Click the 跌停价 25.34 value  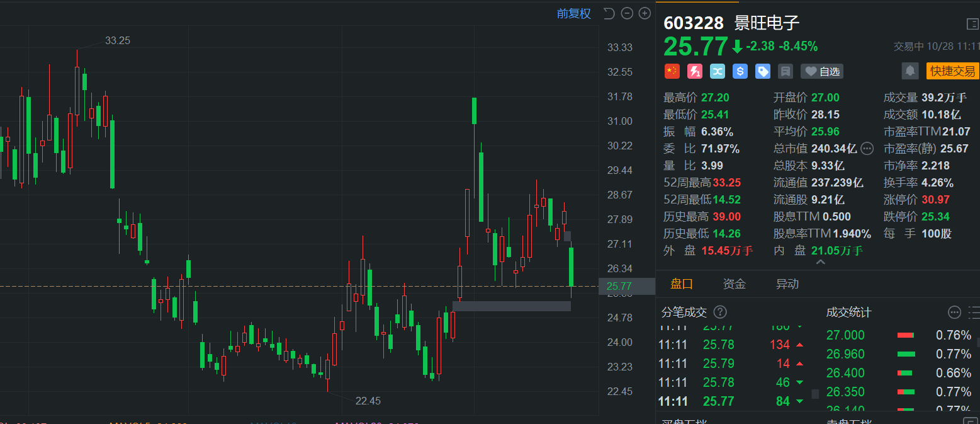(x=935, y=217)
